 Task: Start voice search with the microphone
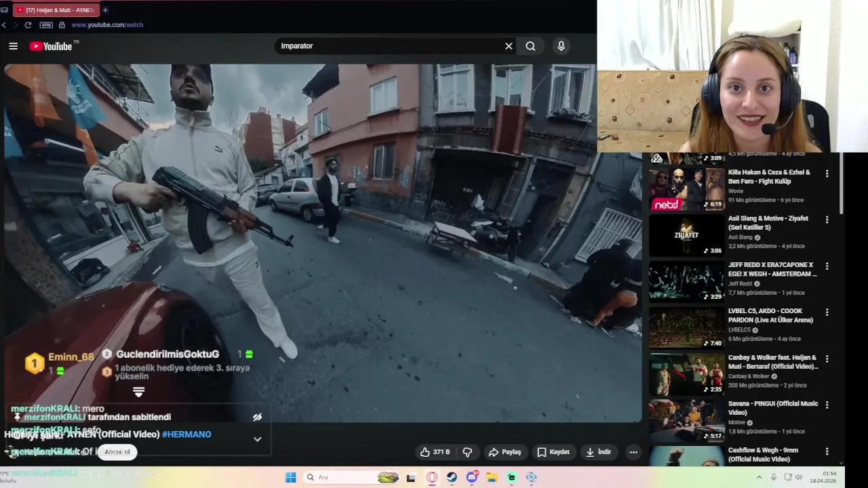tap(561, 46)
